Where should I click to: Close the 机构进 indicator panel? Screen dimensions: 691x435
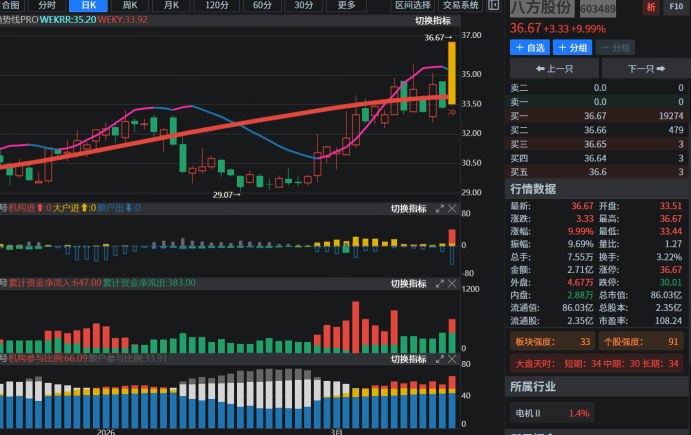click(x=452, y=209)
